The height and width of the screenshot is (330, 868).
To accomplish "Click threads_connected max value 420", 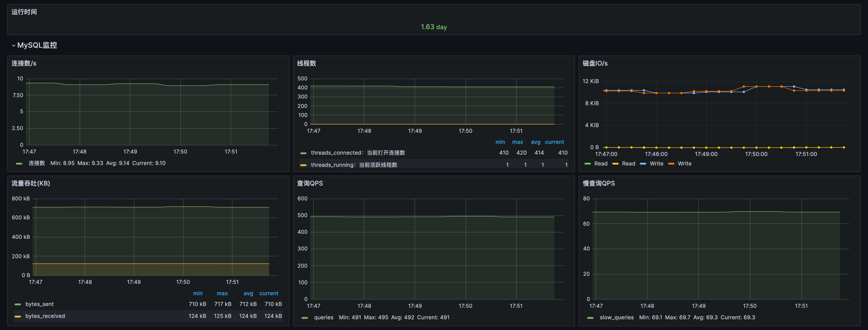I will [521, 153].
